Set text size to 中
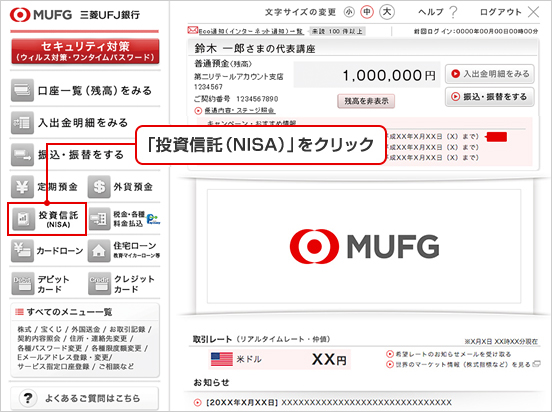 367,12
